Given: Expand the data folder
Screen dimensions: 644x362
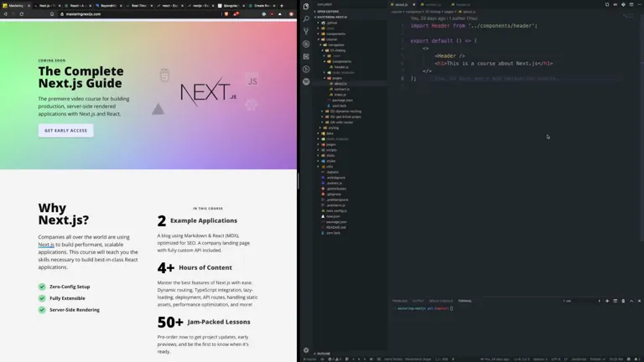Looking at the screenshot, I should 330,133.
